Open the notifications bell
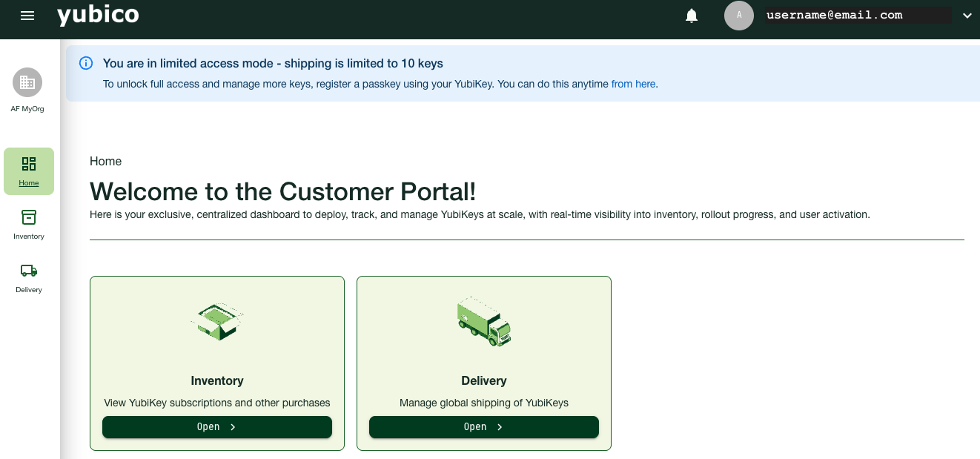This screenshot has width=980, height=459. [x=692, y=16]
